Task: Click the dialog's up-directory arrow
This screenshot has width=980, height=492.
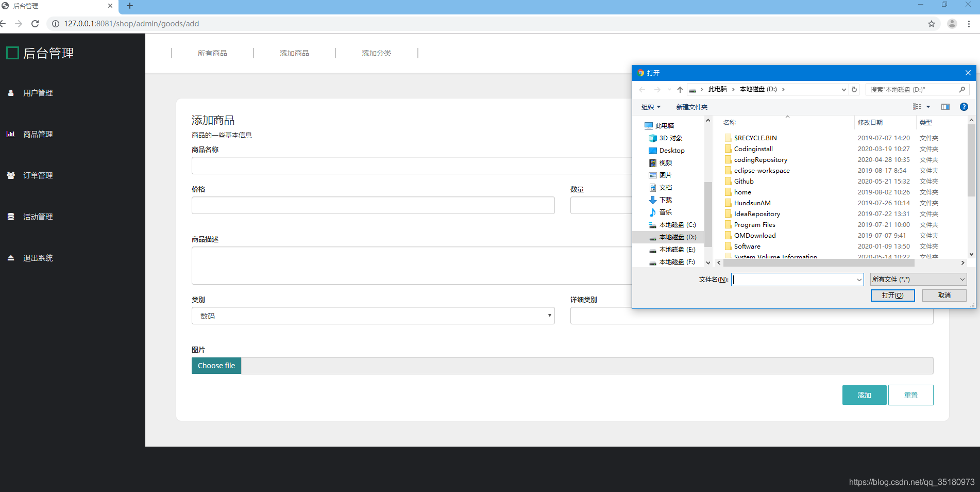Action: click(680, 90)
